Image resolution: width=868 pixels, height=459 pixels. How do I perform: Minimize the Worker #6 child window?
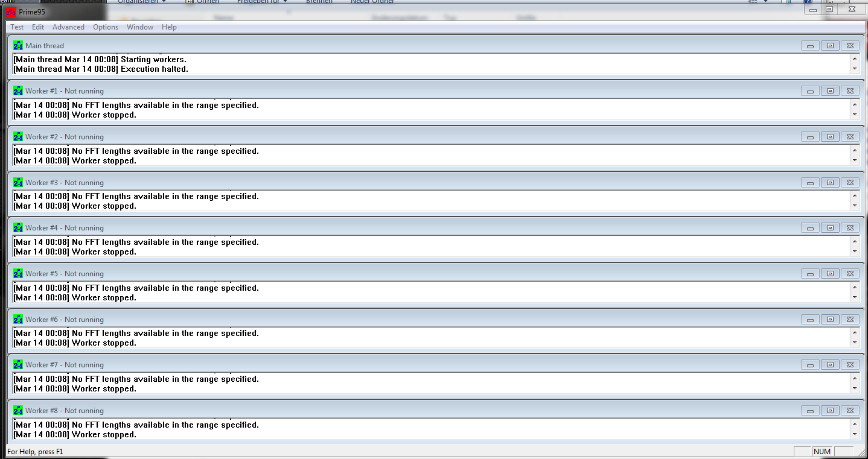[x=810, y=320]
